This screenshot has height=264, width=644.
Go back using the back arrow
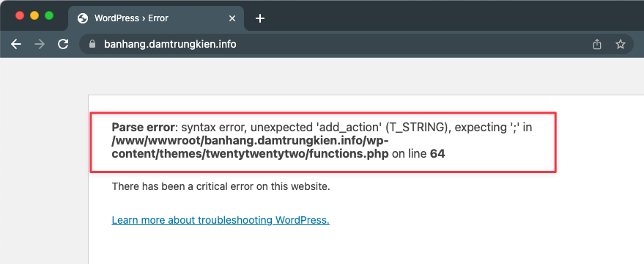click(x=16, y=45)
